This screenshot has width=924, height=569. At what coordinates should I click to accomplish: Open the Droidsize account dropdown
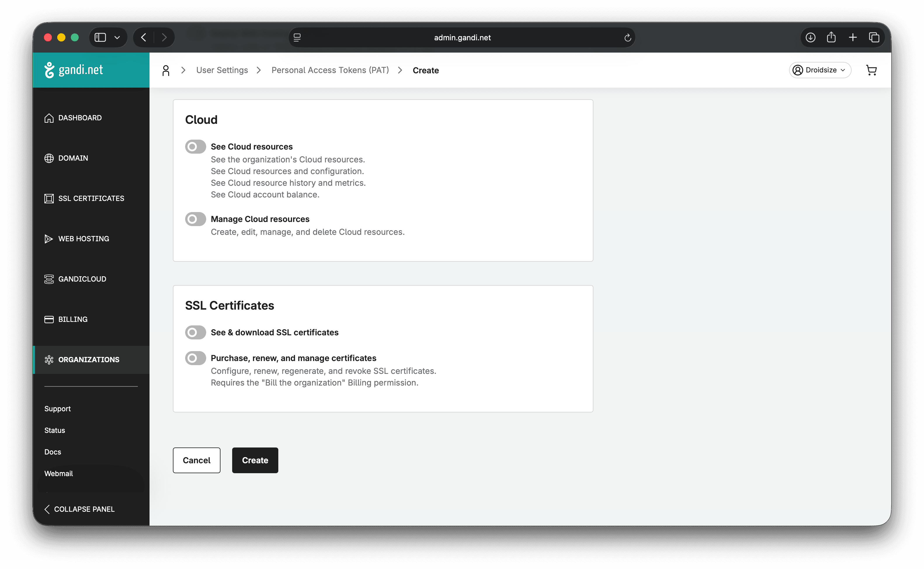click(820, 70)
